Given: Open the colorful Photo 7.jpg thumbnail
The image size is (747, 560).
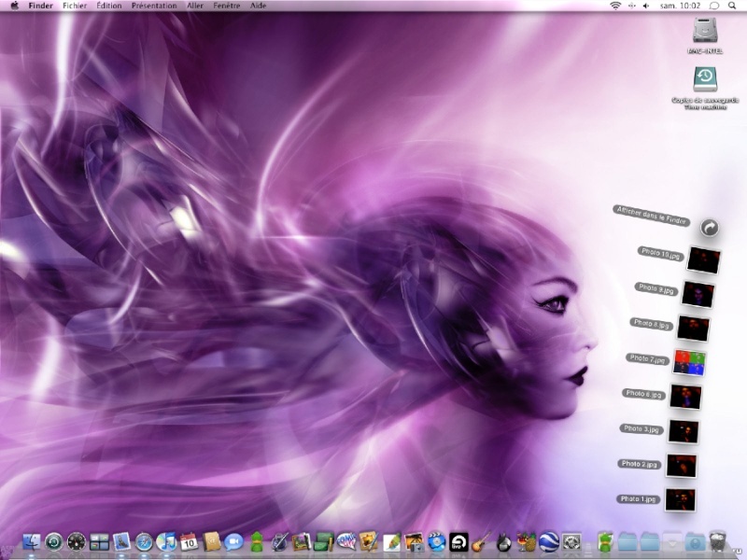Looking at the screenshot, I should tap(689, 362).
